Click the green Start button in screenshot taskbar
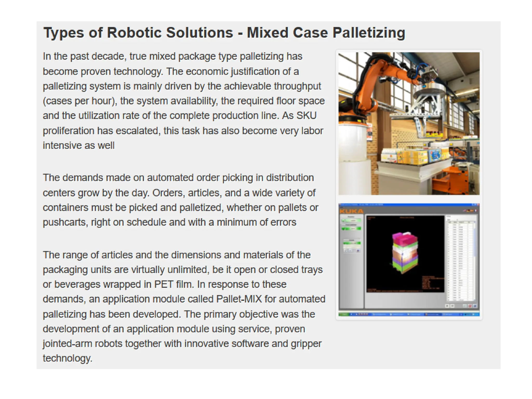Viewport: 532px width, 399px height. (344, 314)
